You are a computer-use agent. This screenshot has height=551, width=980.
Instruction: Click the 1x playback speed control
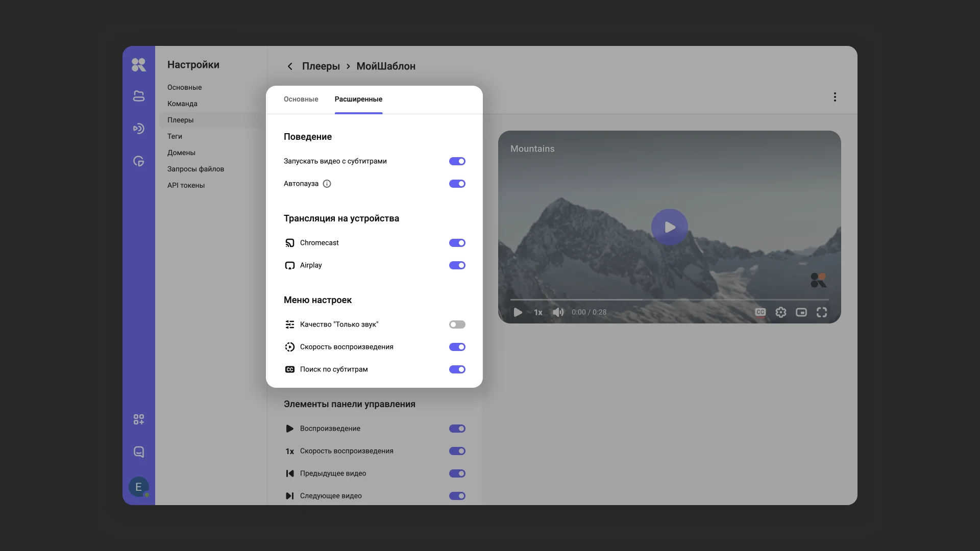click(x=538, y=312)
